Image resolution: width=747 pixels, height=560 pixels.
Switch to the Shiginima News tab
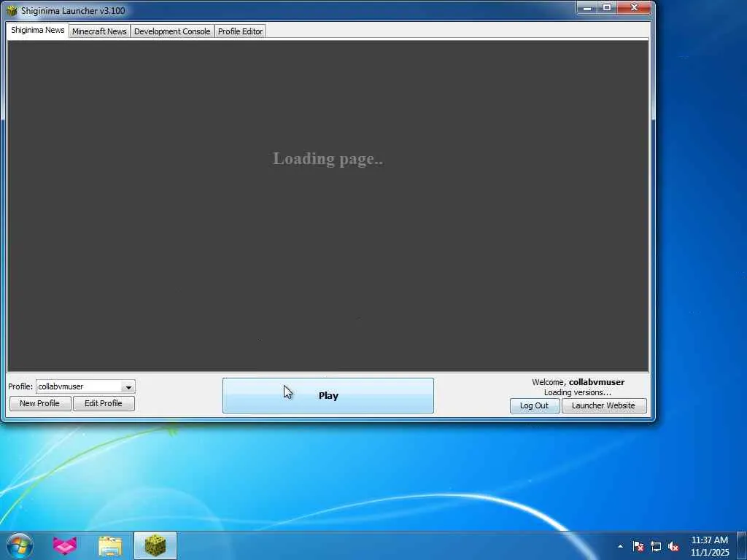click(38, 30)
